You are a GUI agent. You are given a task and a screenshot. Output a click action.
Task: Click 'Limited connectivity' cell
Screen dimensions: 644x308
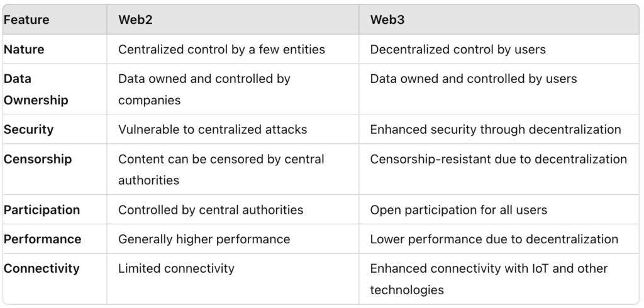pos(176,268)
